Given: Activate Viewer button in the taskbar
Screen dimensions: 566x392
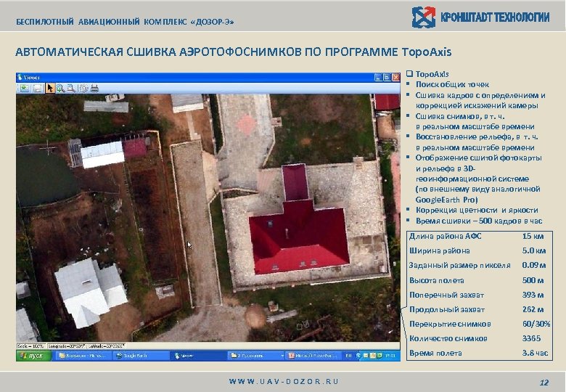Looking at the screenshot, I should tap(197, 356).
